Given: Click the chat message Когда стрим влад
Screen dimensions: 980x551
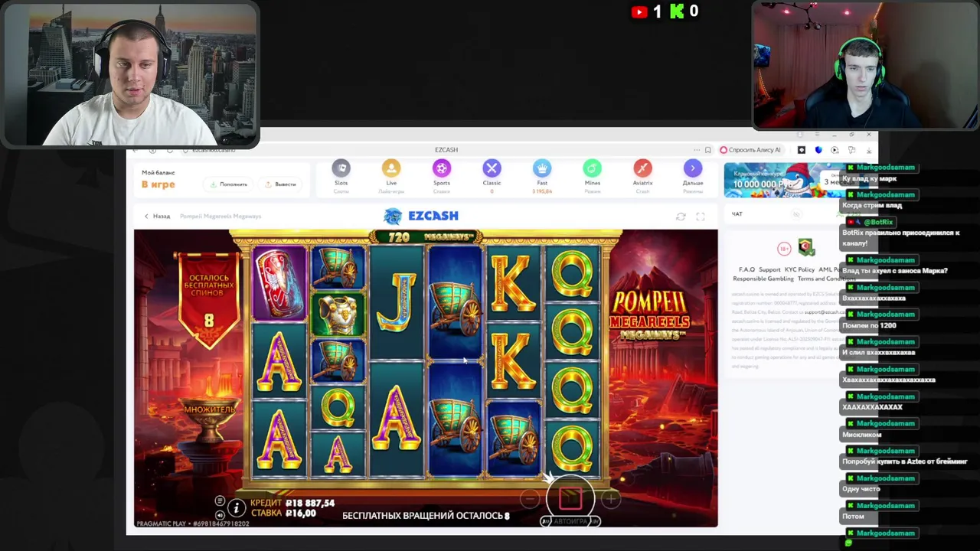Looking at the screenshot, I should coord(872,205).
